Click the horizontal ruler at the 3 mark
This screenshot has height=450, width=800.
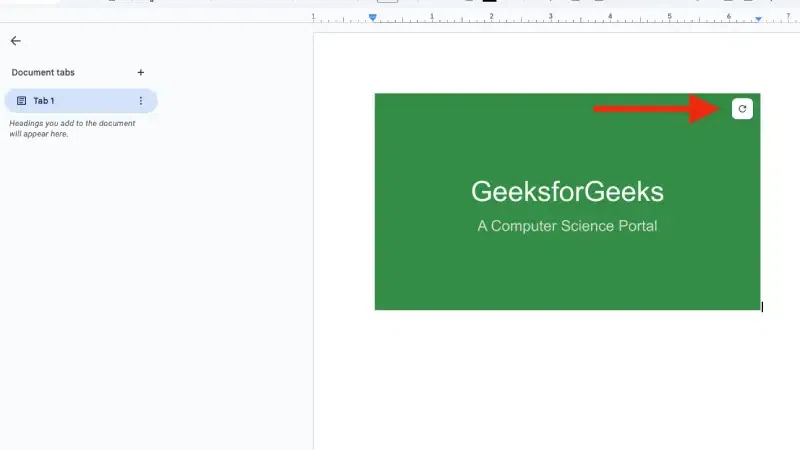(551, 17)
